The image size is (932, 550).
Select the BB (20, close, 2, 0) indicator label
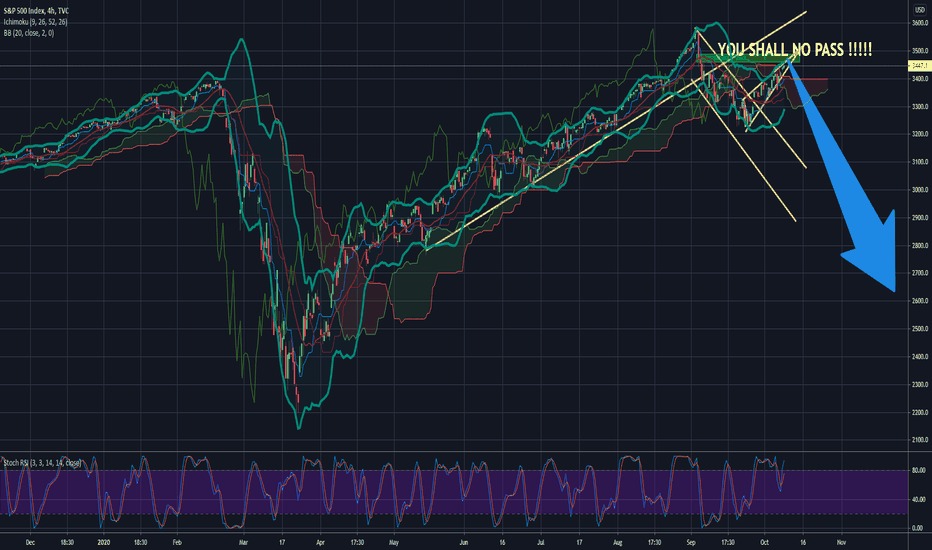(29, 33)
